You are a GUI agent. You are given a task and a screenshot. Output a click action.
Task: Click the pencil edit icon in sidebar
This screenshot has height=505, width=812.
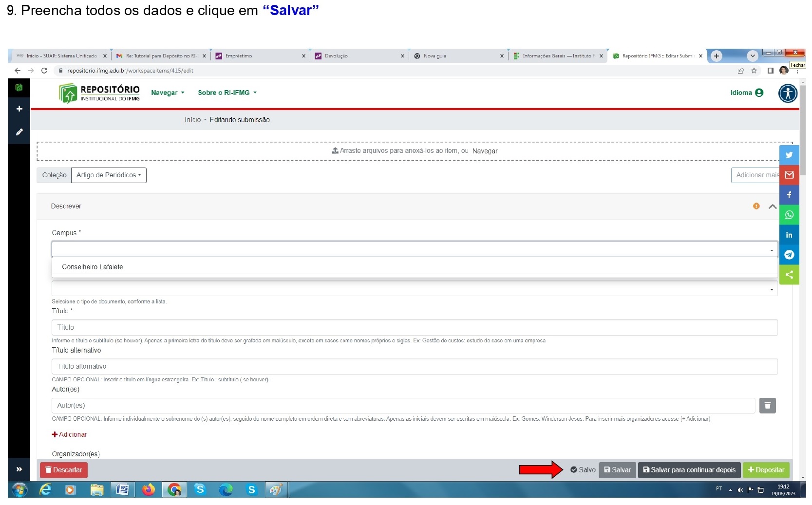click(19, 132)
